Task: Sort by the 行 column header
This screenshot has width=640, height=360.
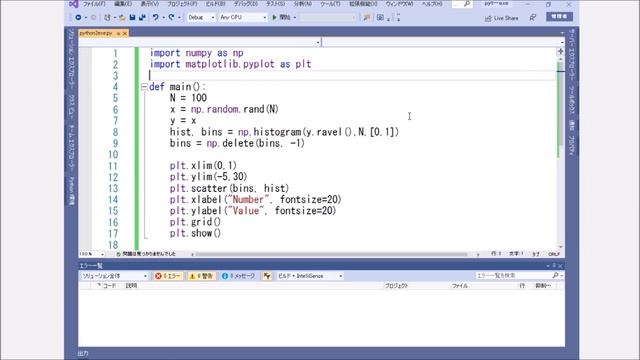Action: click(522, 286)
